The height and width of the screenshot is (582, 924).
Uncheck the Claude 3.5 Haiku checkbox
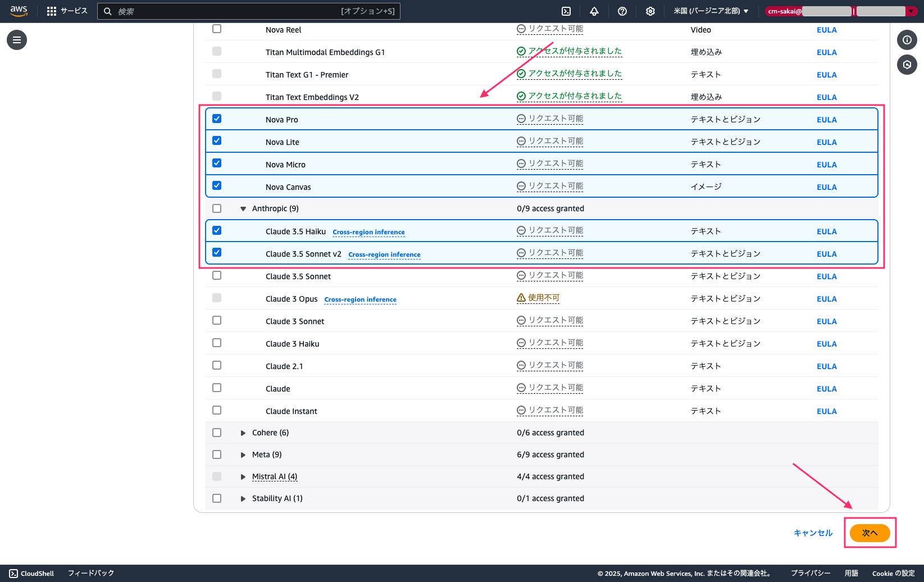point(217,230)
